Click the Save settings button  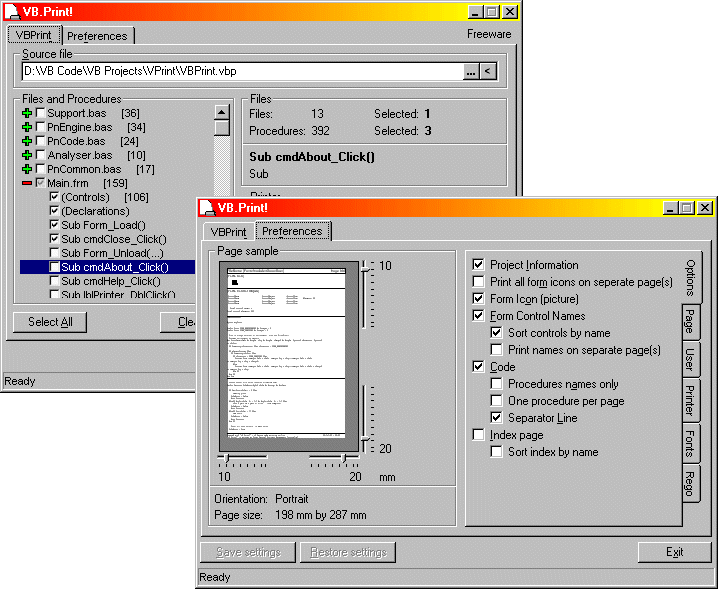248,552
